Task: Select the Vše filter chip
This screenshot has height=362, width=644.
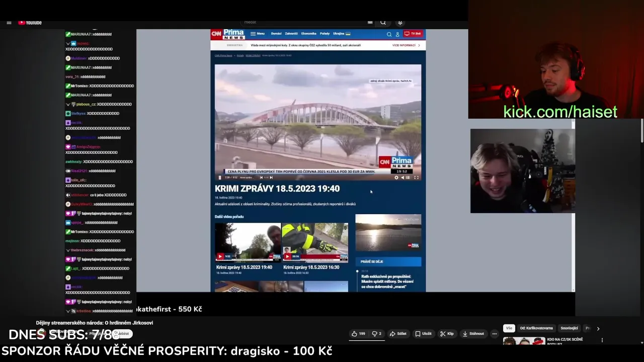Action: click(509, 328)
